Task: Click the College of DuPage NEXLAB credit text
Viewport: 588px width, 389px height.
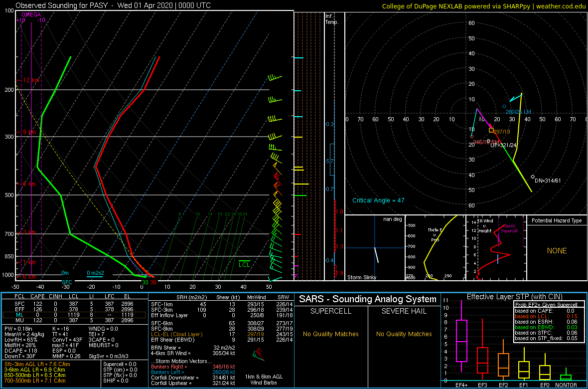Action: pos(484,5)
